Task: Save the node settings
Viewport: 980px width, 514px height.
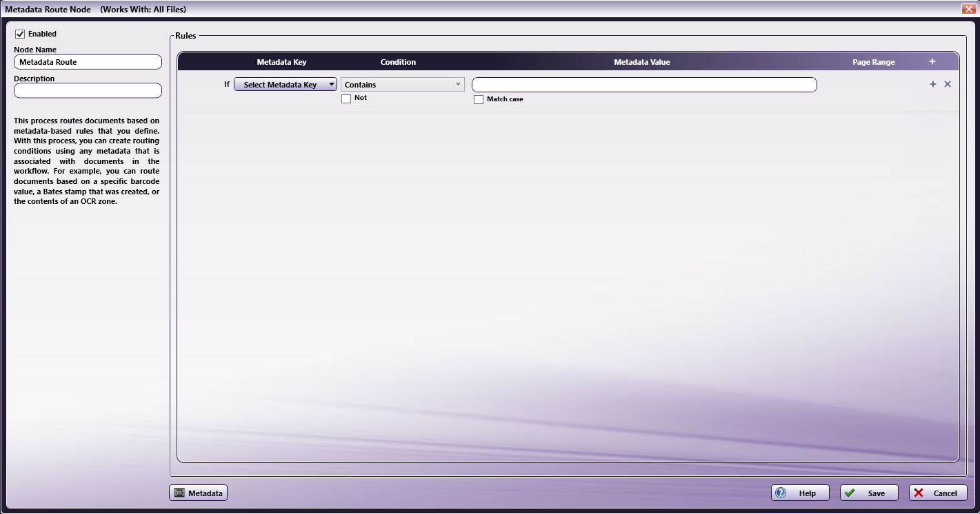Action: click(869, 493)
